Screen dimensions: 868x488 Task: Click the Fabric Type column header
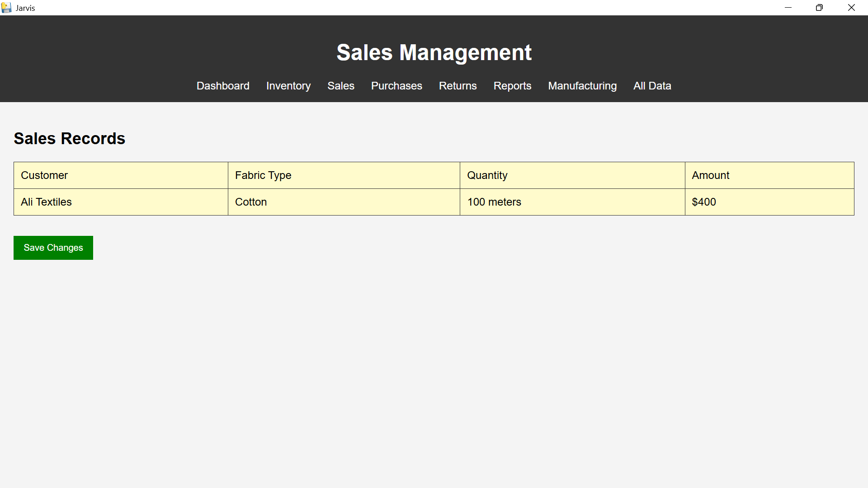(344, 175)
